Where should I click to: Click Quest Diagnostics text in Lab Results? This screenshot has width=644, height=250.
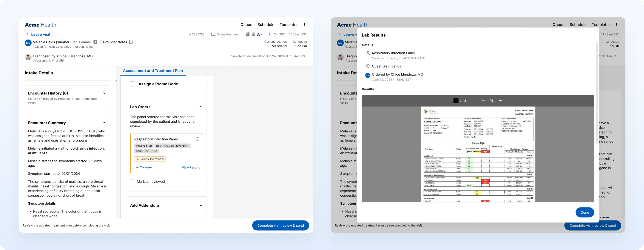click(386, 66)
